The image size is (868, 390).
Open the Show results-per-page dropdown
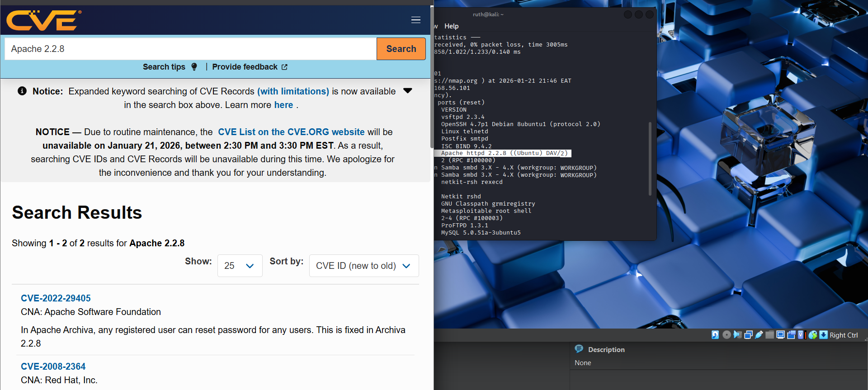pos(240,266)
